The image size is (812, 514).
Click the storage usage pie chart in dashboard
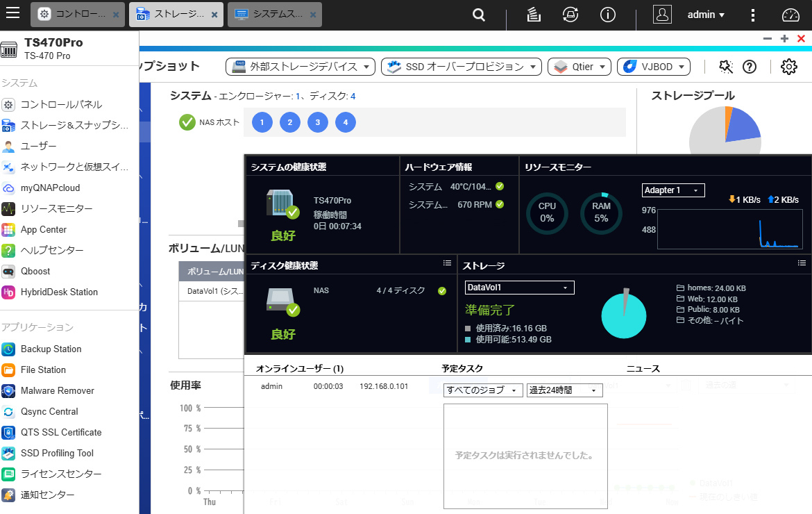tap(624, 315)
